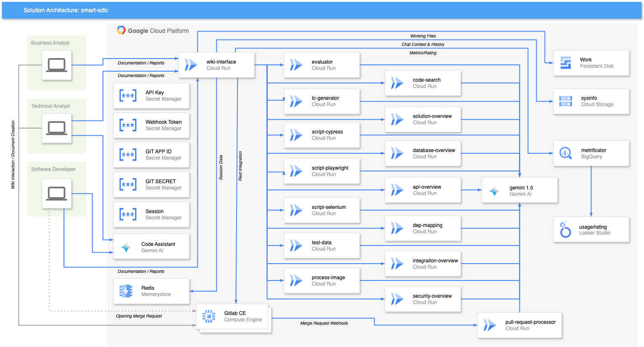This screenshot has width=644, height=347.
Task: Select the 'security-overview' node name
Action: click(432, 296)
